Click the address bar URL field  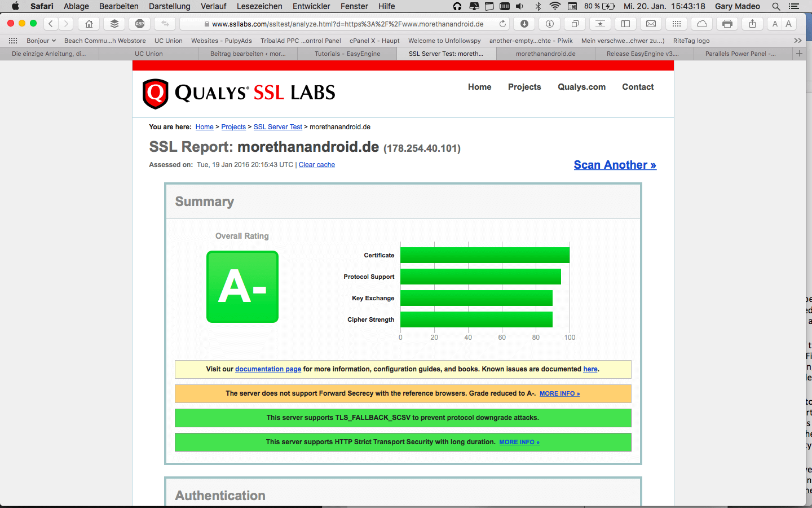click(x=344, y=24)
